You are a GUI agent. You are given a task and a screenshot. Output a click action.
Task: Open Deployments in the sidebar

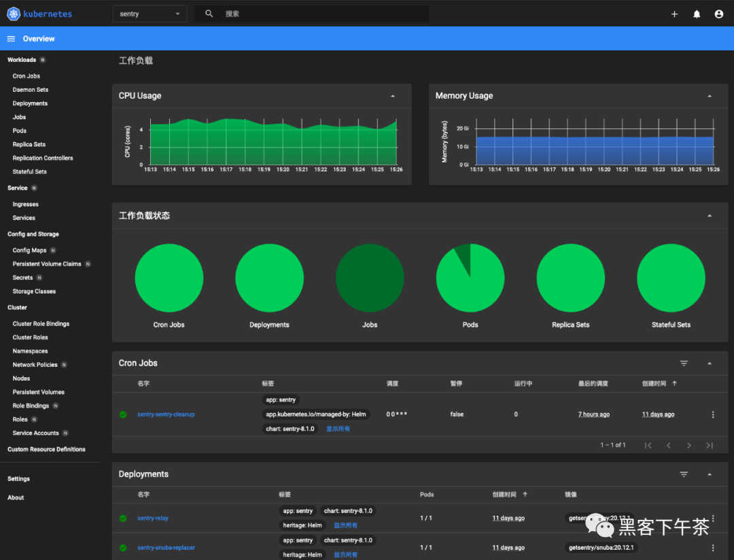click(30, 103)
